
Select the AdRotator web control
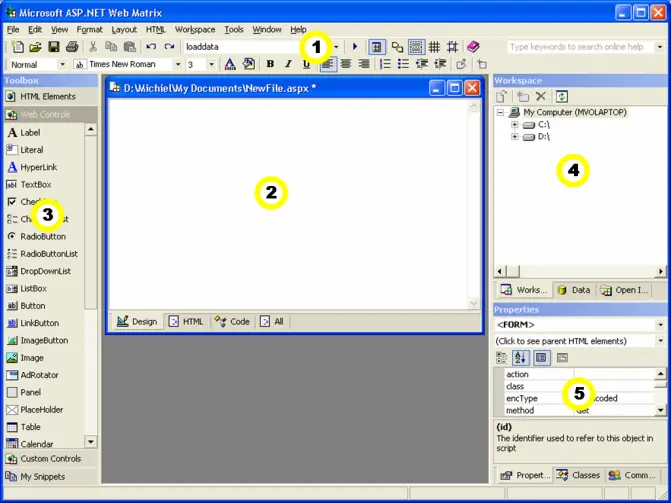(44, 375)
